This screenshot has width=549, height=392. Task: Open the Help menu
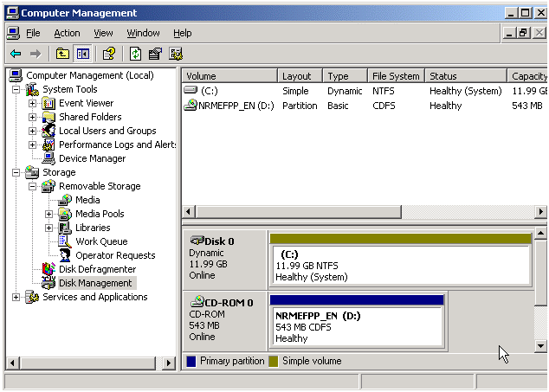(183, 33)
